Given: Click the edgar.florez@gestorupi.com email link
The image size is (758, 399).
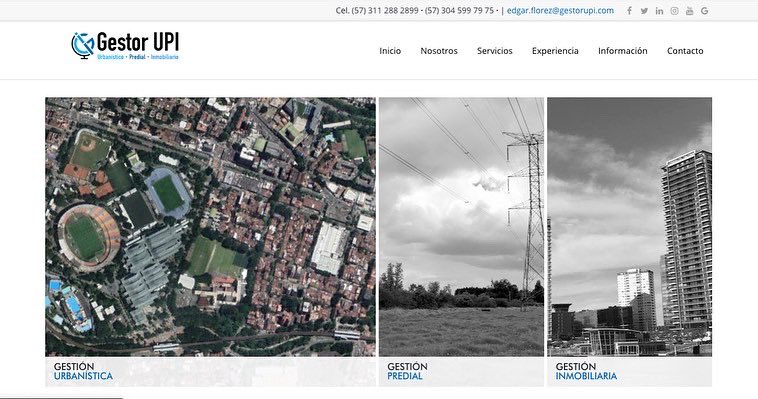Looking at the screenshot, I should pyautogui.click(x=560, y=11).
